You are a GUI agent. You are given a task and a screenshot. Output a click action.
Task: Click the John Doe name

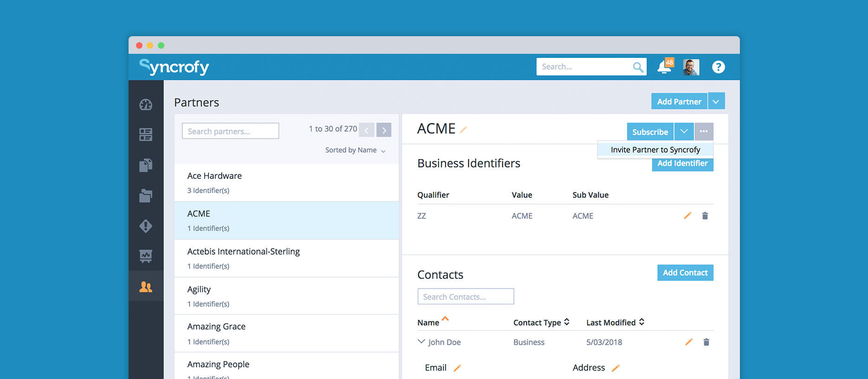(444, 342)
